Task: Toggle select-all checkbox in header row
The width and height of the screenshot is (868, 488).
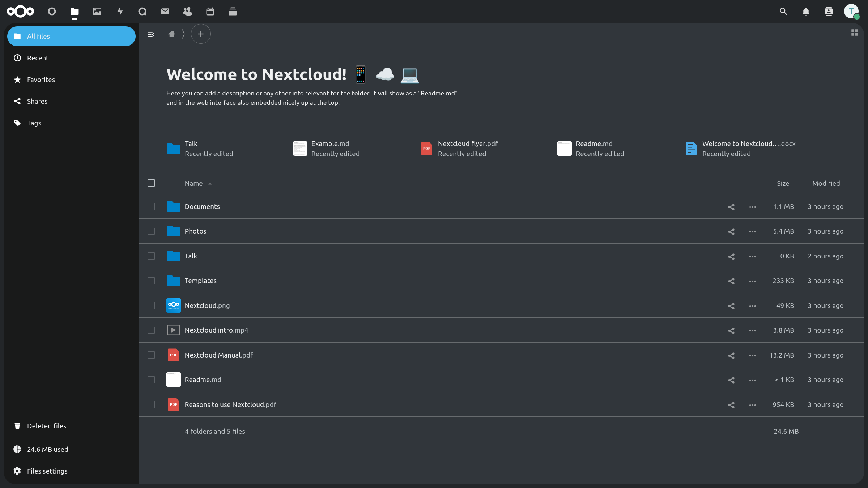Action: [x=151, y=183]
